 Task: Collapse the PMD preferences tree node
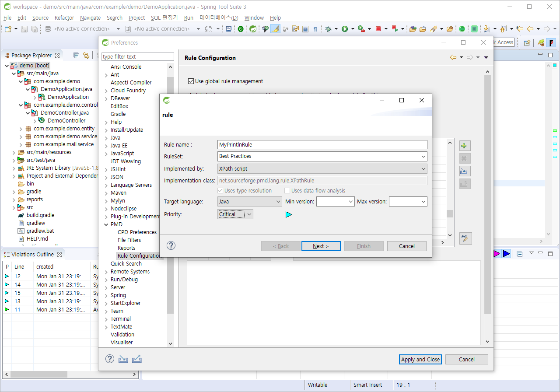coord(106,224)
